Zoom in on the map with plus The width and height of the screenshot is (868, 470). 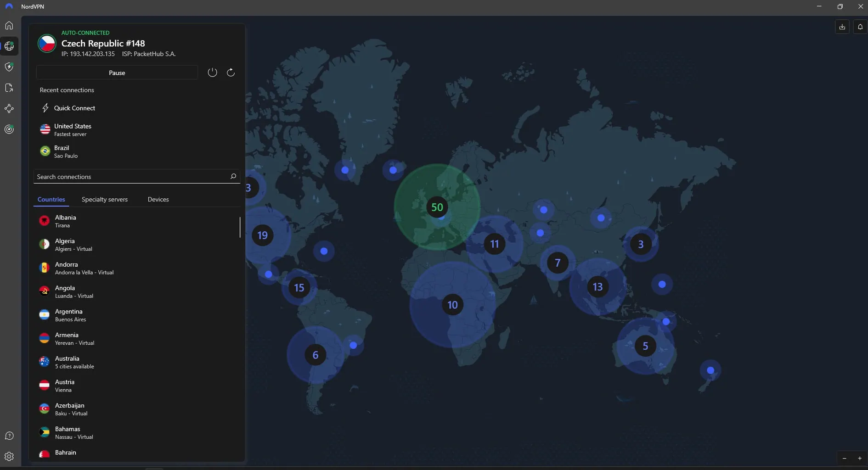point(860,459)
